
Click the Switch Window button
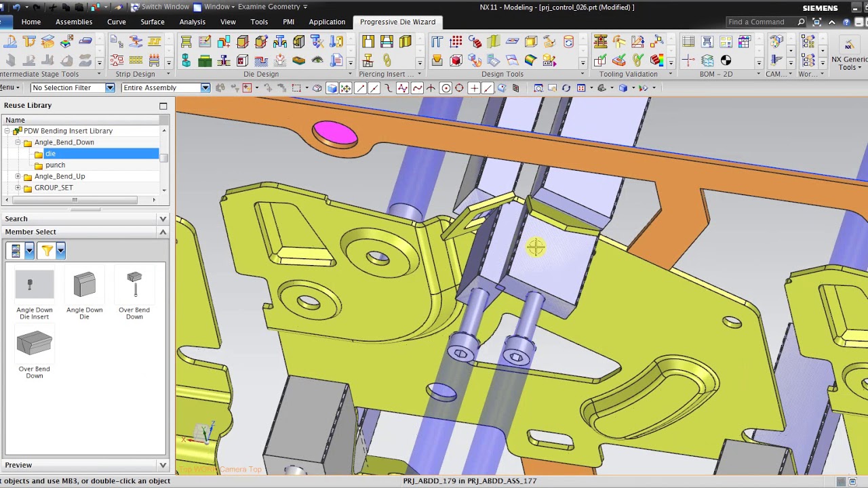159,7
